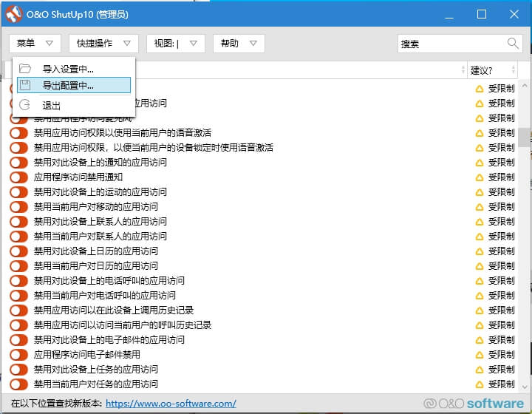The image size is (532, 414).
Task: Click warning triangle on 禁用当前用户对日历的应用访问 row
Action: [x=479, y=266]
